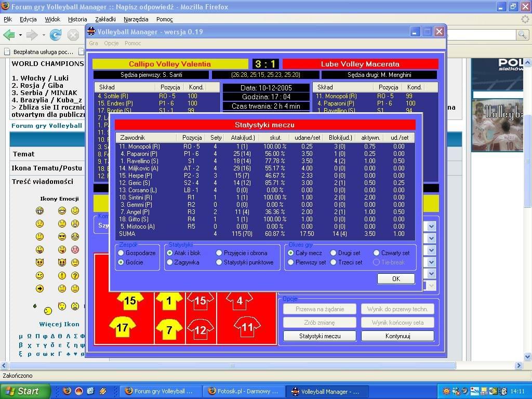Select the red jersey number 11
The width and height of the screenshot is (532, 399).
pos(247,327)
